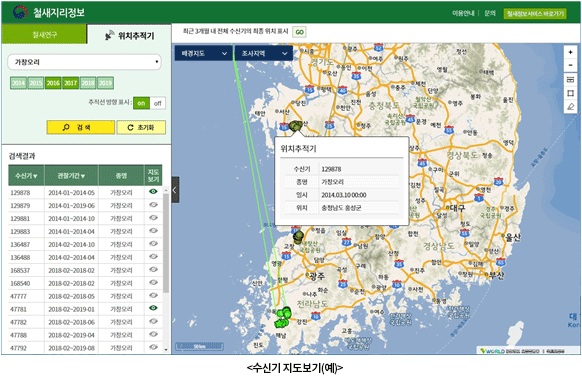Open 문의 in header
Screen dimensions: 582x378
490,13
